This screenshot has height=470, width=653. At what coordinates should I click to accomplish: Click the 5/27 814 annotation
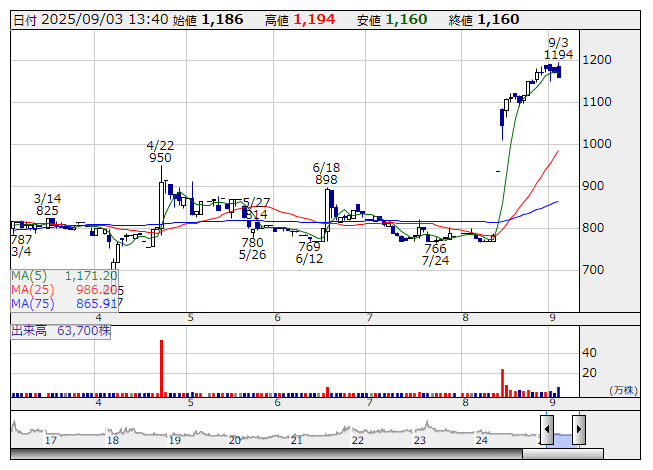tap(257, 209)
